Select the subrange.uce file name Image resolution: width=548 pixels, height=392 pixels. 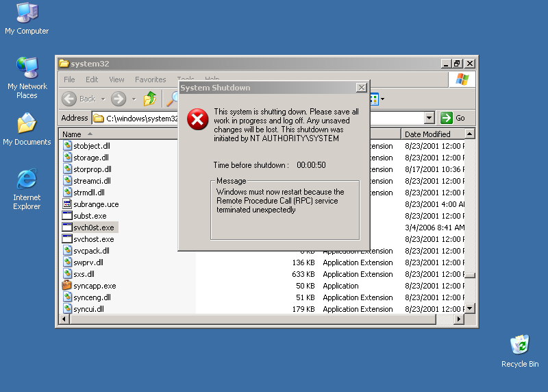point(96,204)
